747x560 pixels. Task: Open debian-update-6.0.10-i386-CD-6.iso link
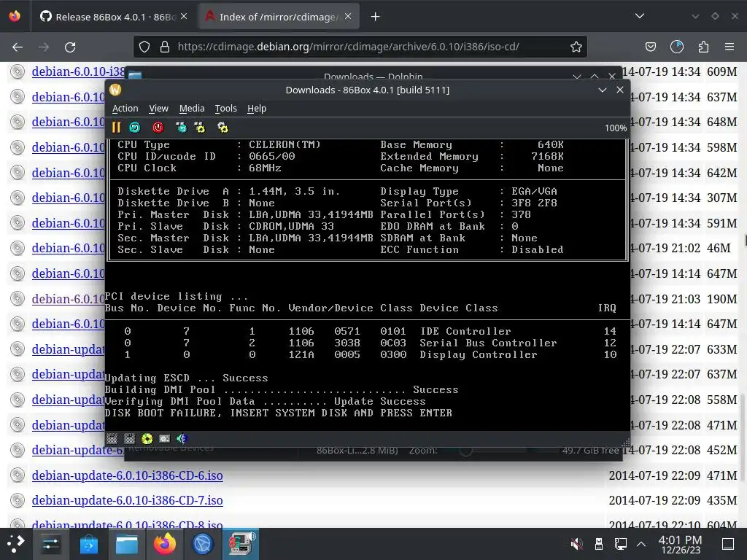[127, 475]
